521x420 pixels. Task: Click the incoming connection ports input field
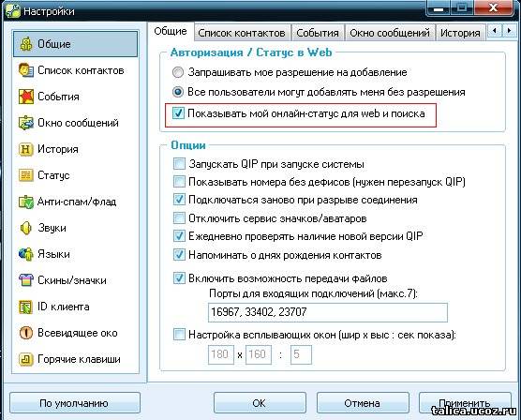click(328, 312)
